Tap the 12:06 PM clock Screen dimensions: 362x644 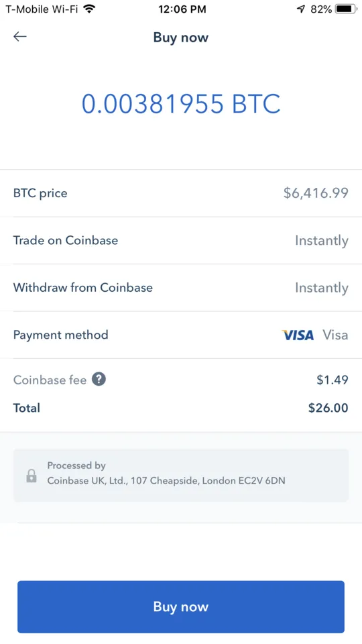(182, 9)
